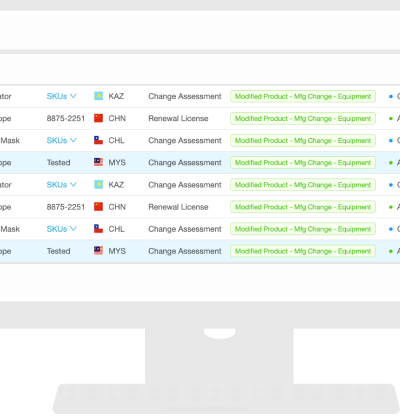Click SKU number 8875-2251 in second CHN row
This screenshot has height=416, width=400.
(66, 207)
